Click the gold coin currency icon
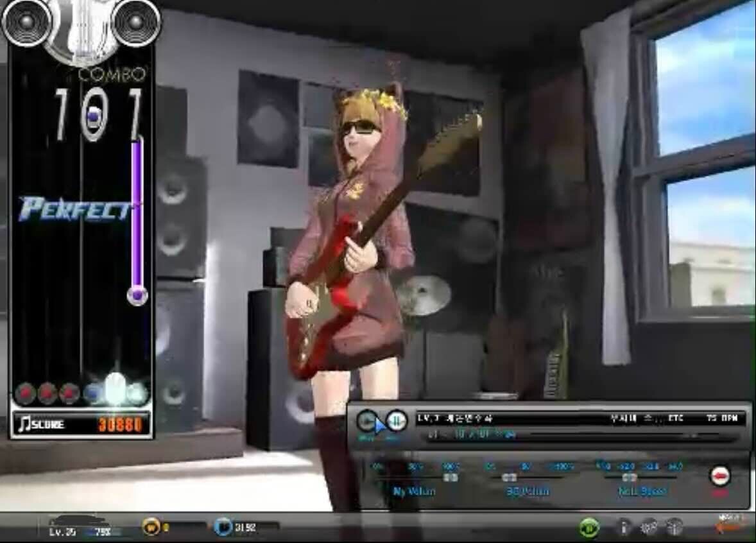The image size is (756, 543). [x=151, y=527]
